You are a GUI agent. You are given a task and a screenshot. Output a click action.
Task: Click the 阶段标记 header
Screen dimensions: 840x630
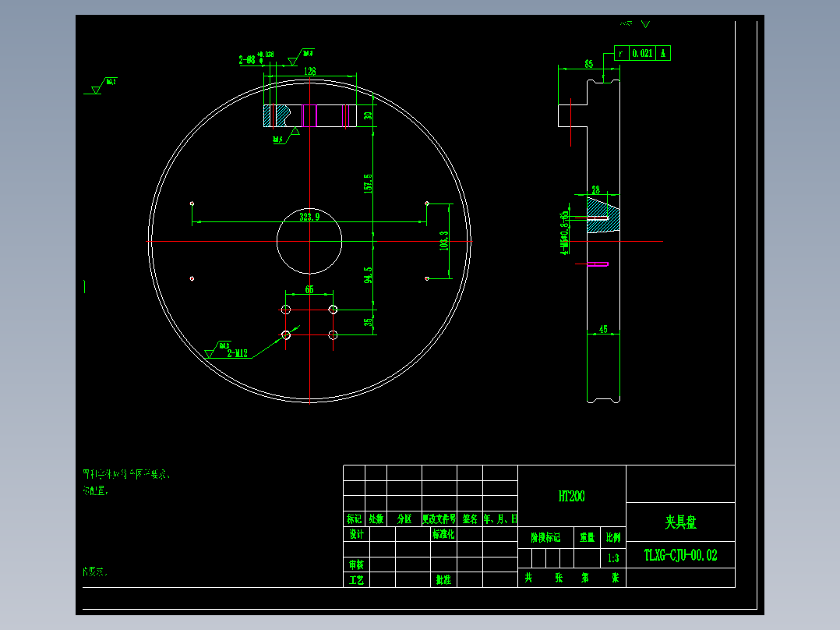tap(545, 537)
